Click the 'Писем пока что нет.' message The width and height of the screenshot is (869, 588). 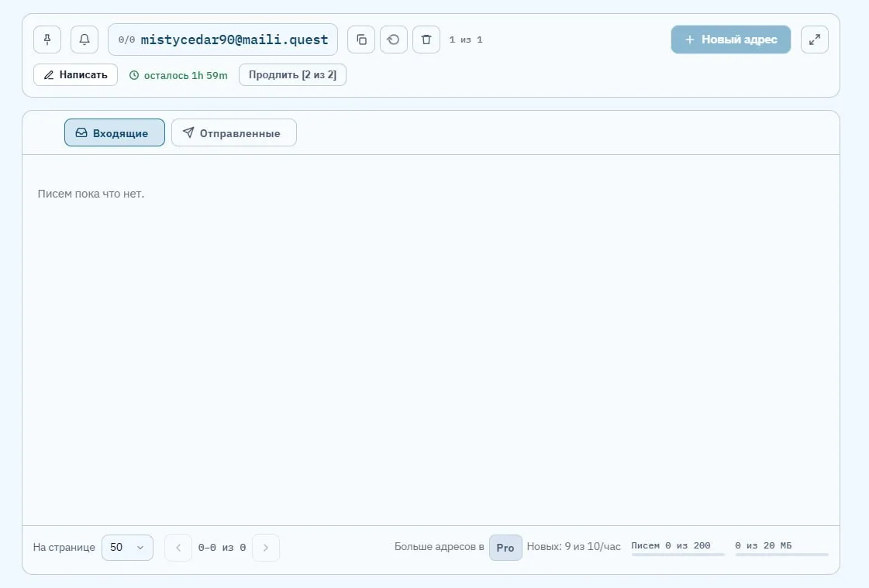click(91, 194)
